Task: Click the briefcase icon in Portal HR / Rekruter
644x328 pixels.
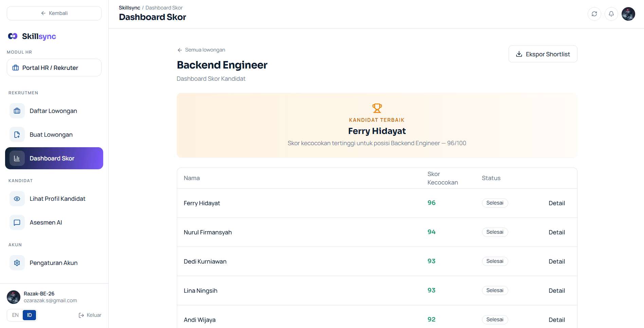Action: tap(16, 68)
